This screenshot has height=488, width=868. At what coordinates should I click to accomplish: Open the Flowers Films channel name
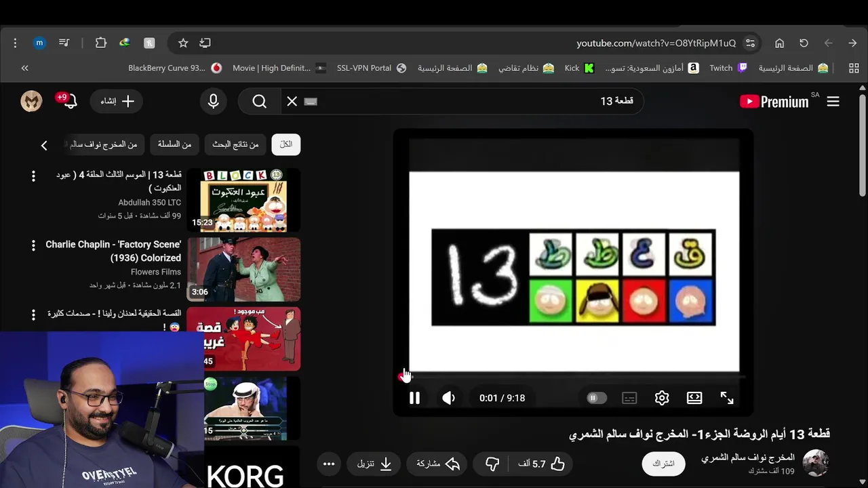156,272
